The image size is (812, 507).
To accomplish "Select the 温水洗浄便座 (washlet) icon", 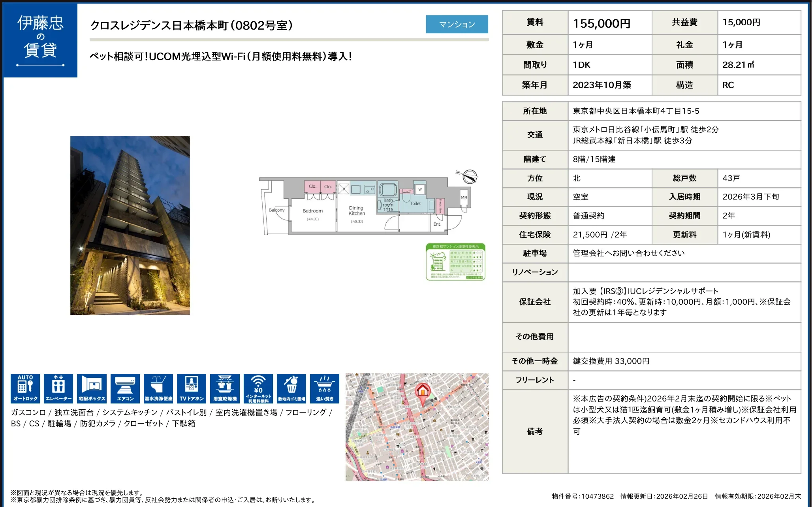I will 158,388.
